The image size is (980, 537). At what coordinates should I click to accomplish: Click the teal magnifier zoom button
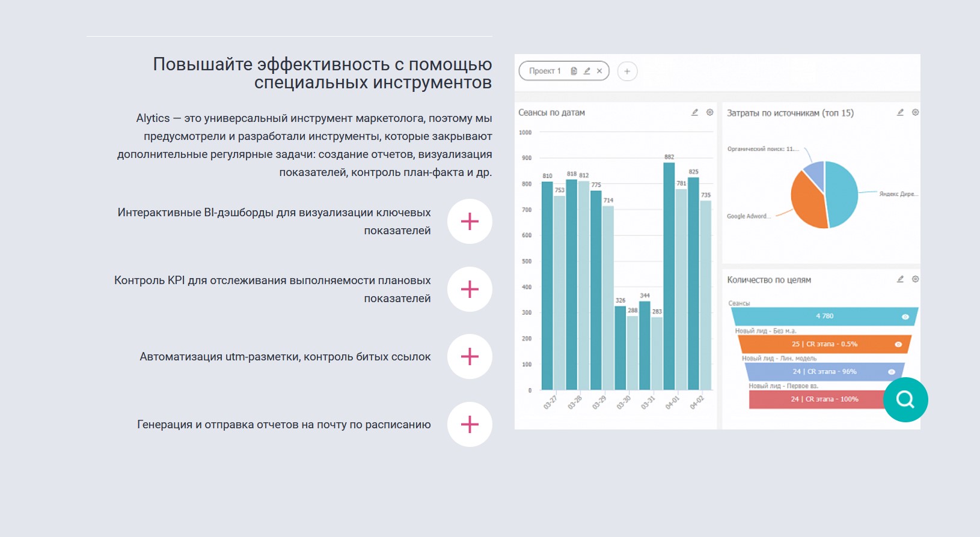[905, 399]
